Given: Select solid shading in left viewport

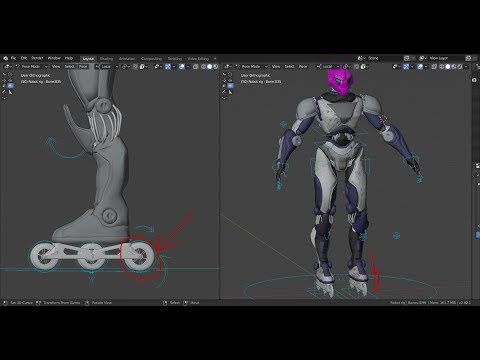Looking at the screenshot, I should pos(209,67).
